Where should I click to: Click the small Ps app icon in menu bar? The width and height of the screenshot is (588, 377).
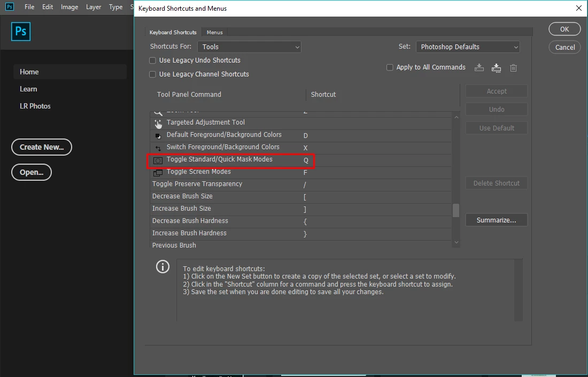click(10, 7)
